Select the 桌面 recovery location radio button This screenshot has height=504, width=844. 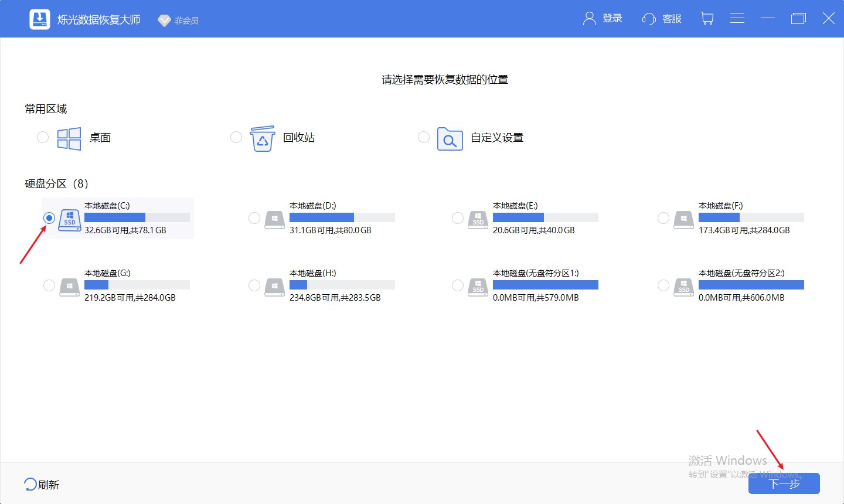[x=43, y=137]
